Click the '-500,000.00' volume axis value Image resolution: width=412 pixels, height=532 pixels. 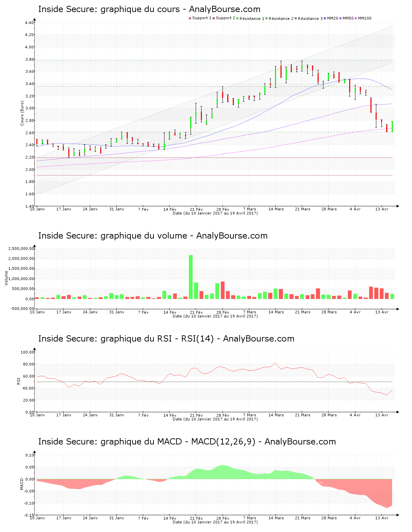pos(22,309)
